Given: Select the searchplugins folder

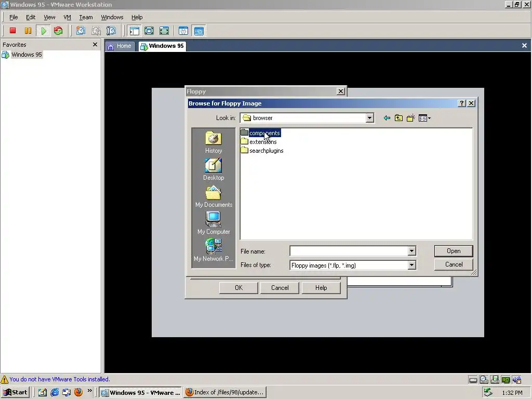Looking at the screenshot, I should tap(262, 151).
